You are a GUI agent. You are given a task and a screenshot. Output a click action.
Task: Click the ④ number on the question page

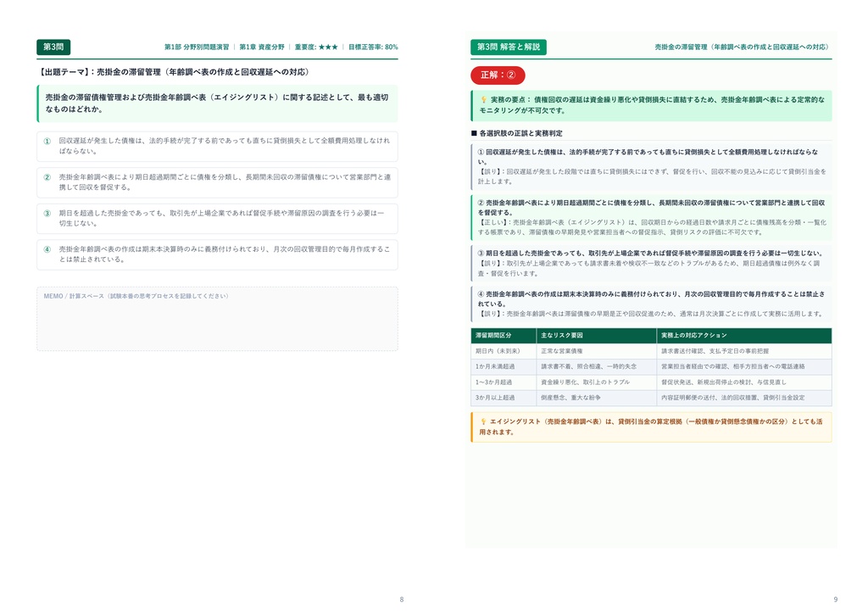[x=47, y=249]
